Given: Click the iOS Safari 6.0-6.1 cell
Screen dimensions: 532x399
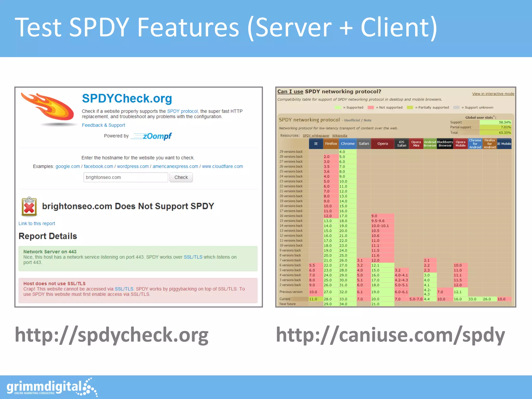Looking at the screenshot, I should pos(402,292).
